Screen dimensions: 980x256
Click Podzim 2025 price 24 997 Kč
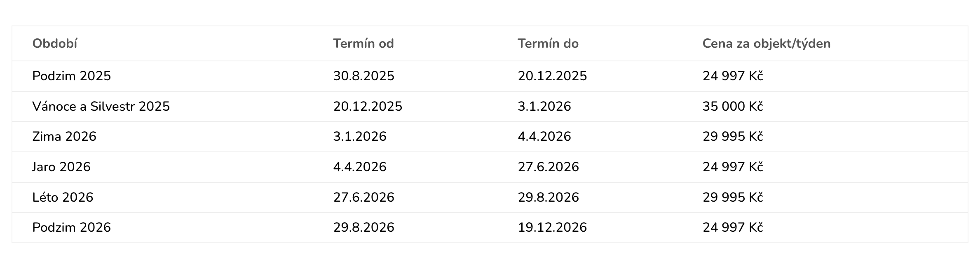732,76
